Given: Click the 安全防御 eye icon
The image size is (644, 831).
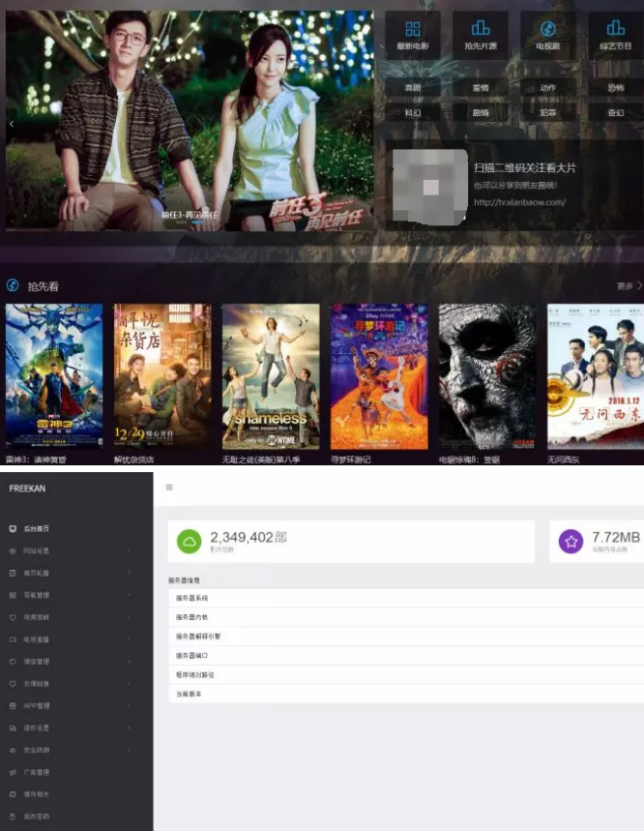Looking at the screenshot, I should (x=13, y=751).
